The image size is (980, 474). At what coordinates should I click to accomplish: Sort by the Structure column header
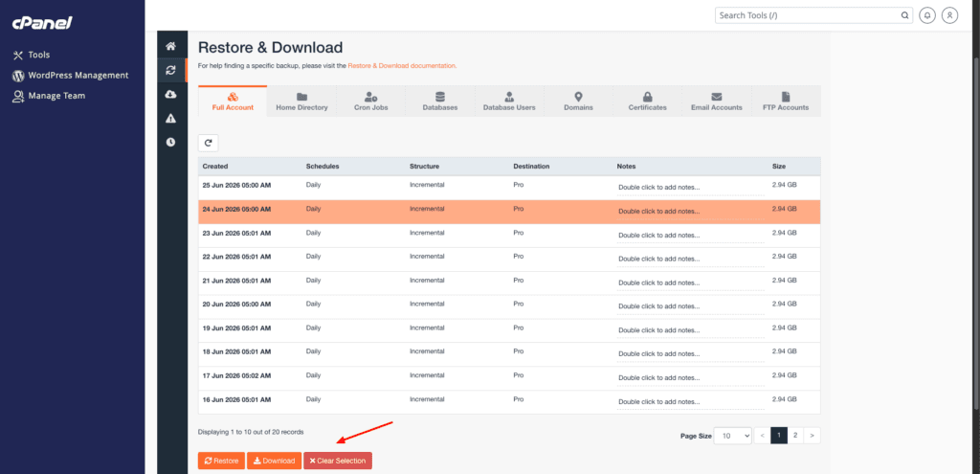coord(424,167)
